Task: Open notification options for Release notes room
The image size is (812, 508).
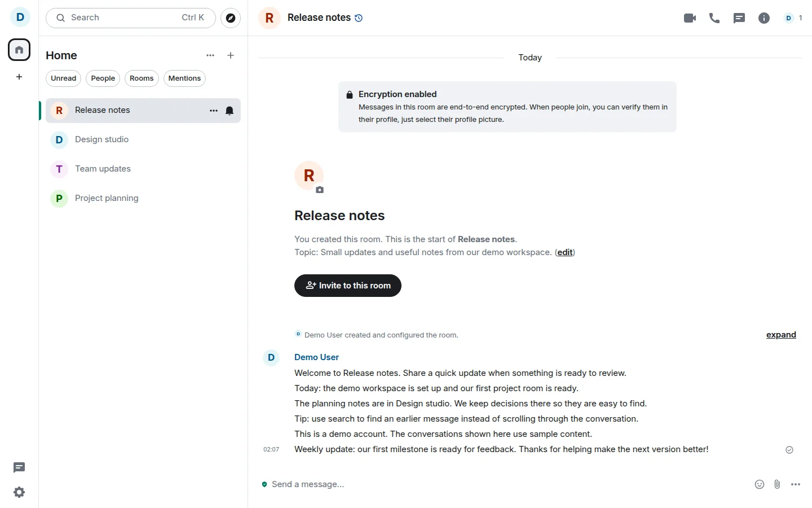Action: coord(230,111)
